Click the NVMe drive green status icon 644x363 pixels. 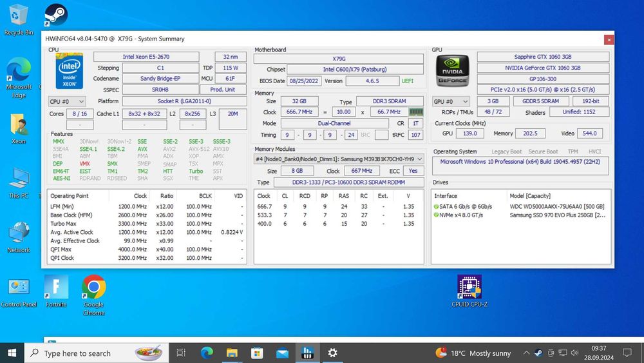coord(436,215)
